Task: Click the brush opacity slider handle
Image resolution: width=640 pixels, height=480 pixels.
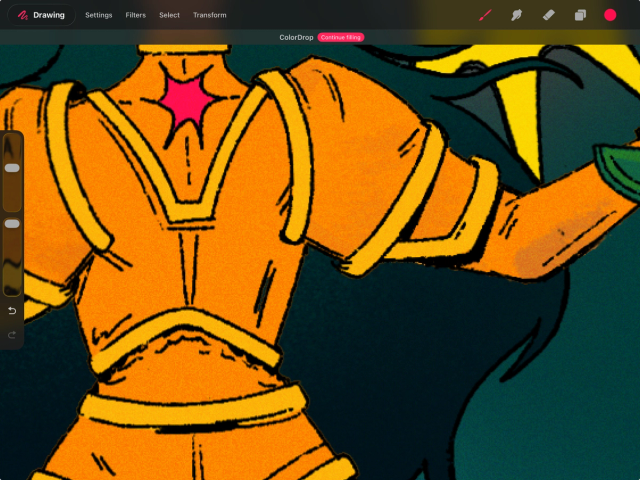Action: (x=12, y=224)
